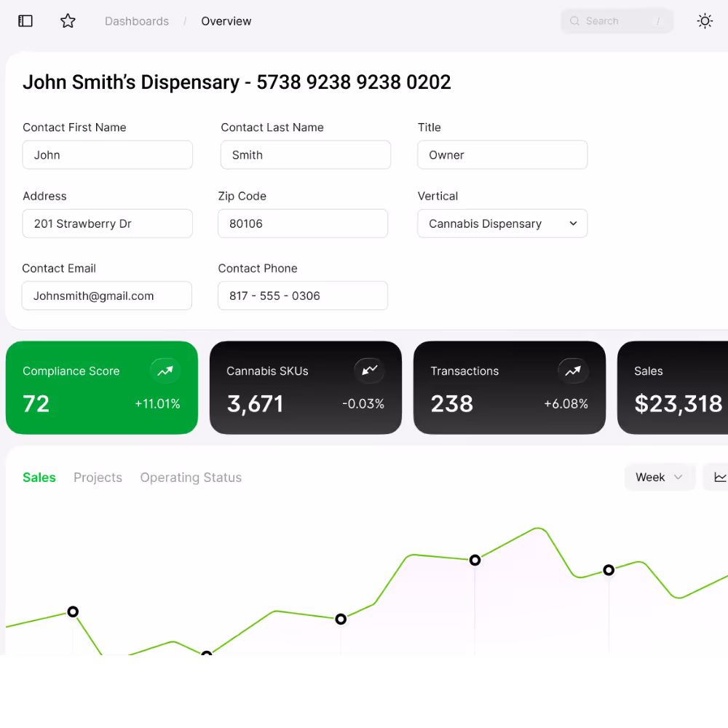Click Compliance Score trend-up icon
The width and height of the screenshot is (728, 728).
[x=165, y=371]
